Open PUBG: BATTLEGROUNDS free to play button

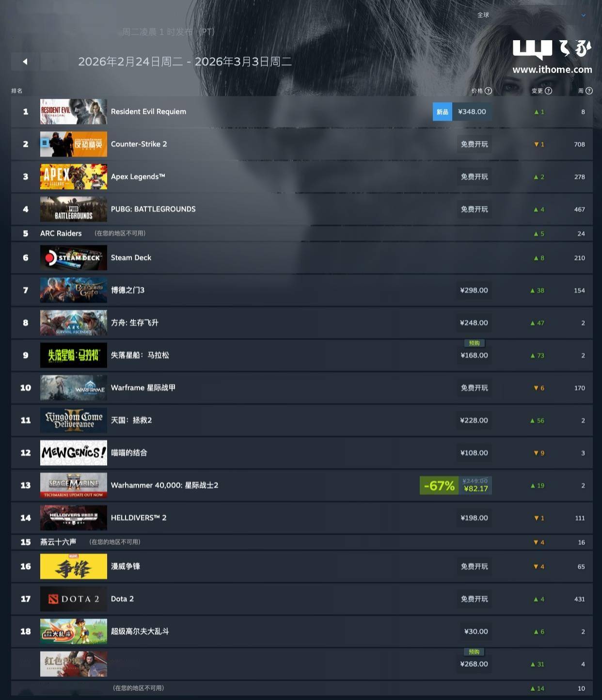pos(474,209)
